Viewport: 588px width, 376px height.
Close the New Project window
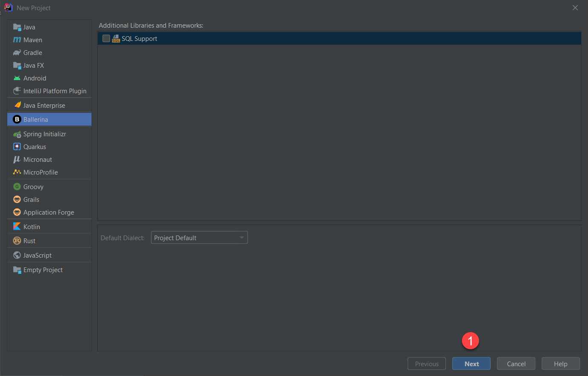click(575, 8)
